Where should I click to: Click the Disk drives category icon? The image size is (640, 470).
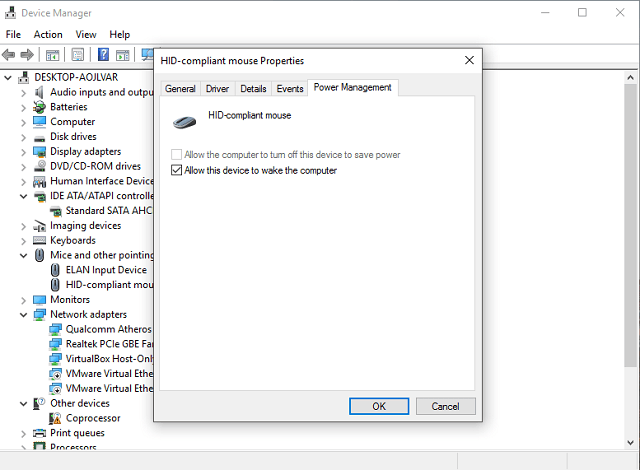click(40, 138)
